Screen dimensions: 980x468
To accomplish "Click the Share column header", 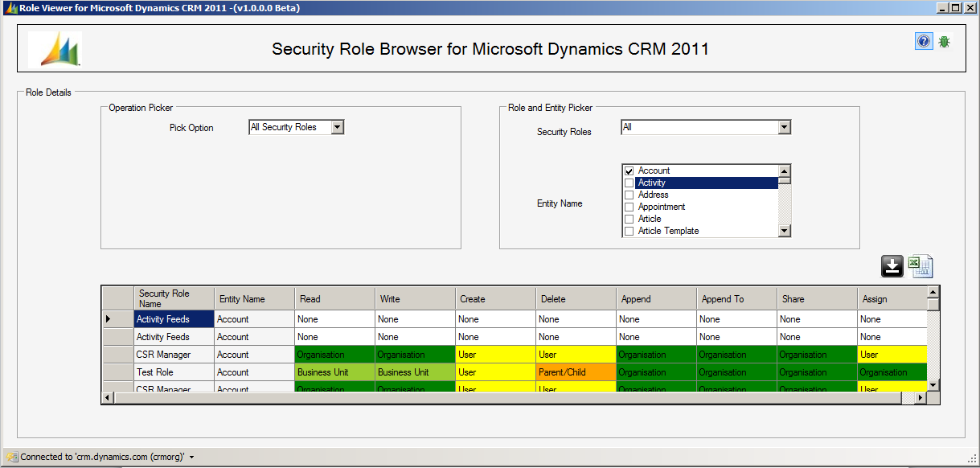I will coord(817,298).
